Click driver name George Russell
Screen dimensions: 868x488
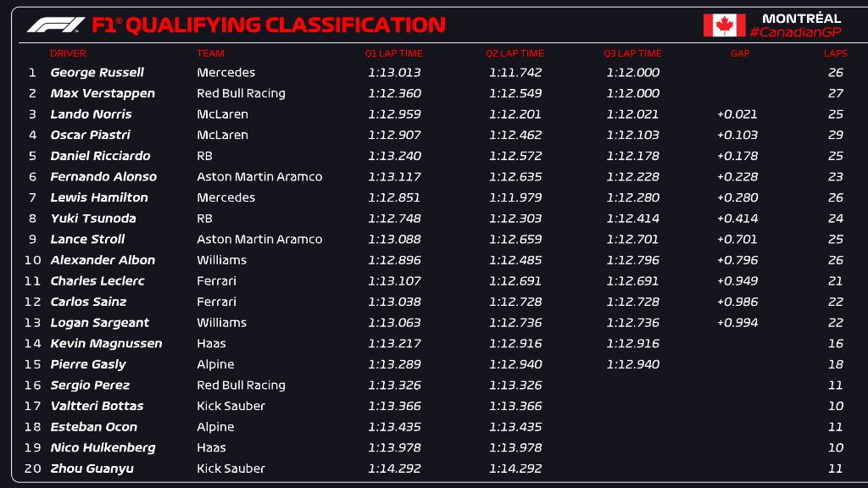click(97, 73)
